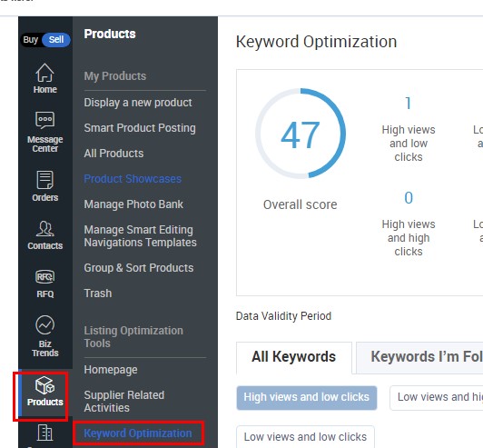Open the Trash menu entry
This screenshot has width=483, height=448.
tap(98, 294)
